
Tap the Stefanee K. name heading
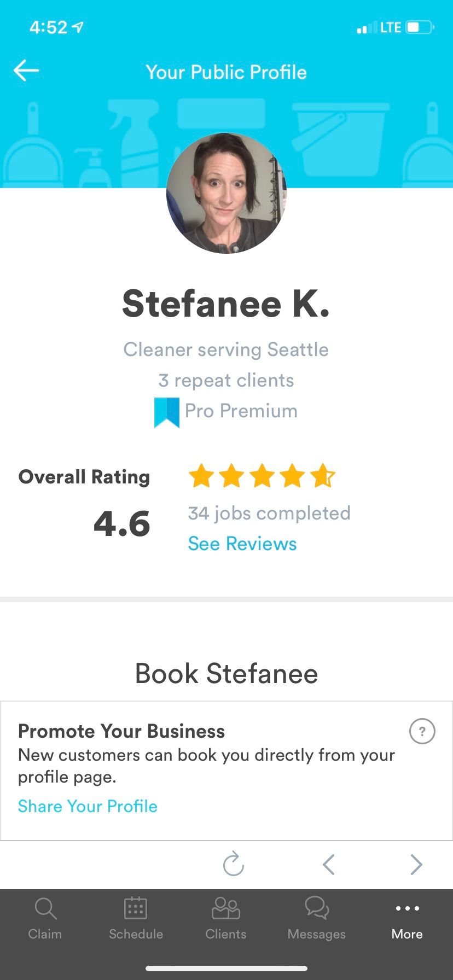tap(226, 304)
